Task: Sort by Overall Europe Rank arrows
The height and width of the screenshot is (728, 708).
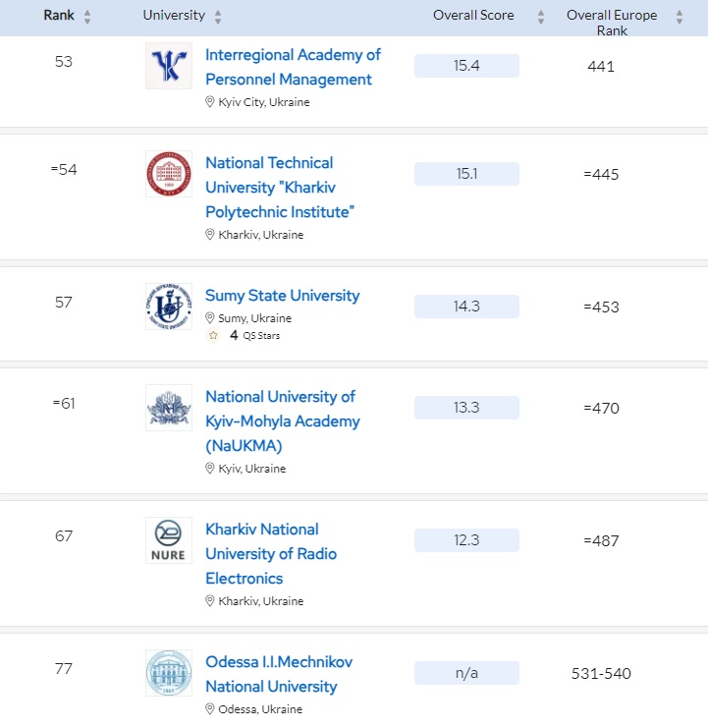Action: point(680,17)
